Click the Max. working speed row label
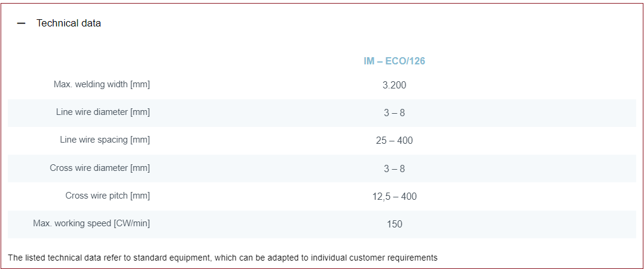The width and height of the screenshot is (644, 269). [x=91, y=223]
